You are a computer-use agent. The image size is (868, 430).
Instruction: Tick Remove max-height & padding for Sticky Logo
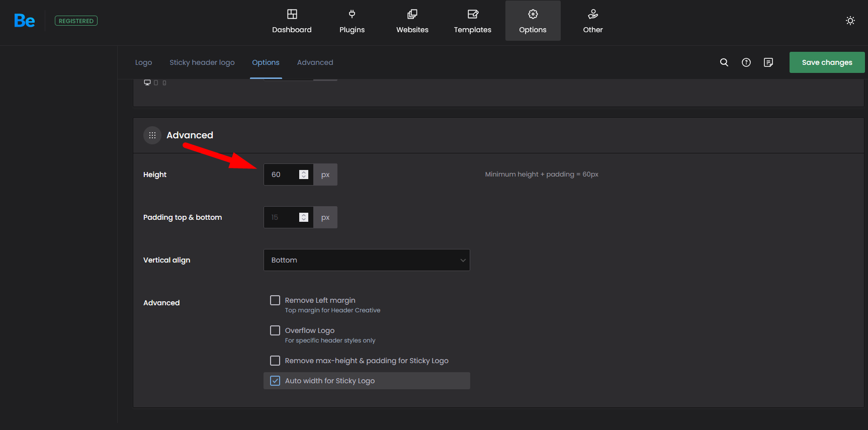[x=275, y=361]
